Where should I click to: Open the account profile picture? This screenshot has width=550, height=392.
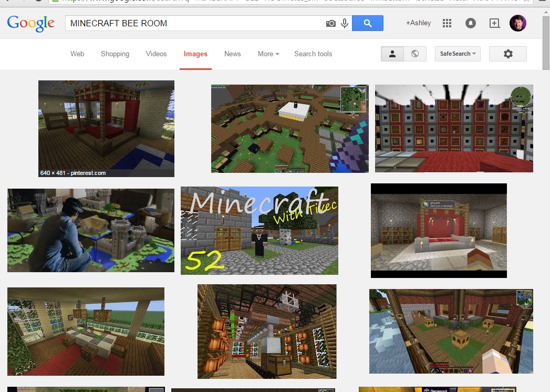[518, 23]
